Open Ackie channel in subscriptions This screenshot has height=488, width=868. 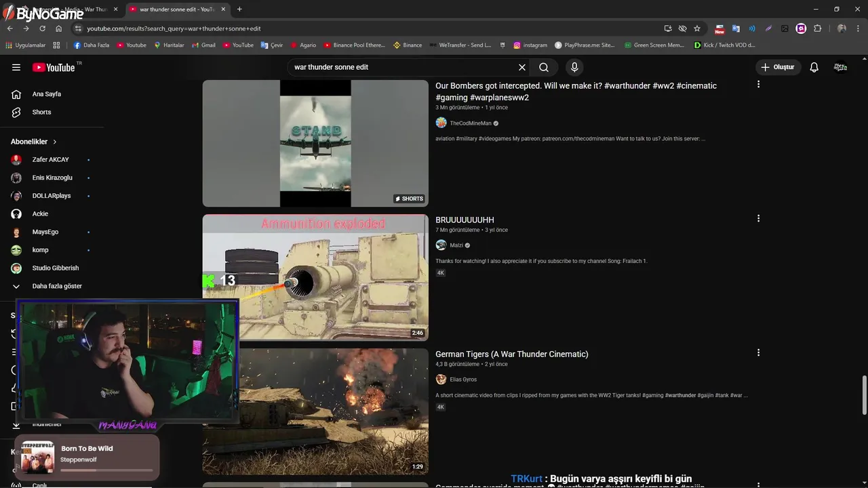[x=40, y=213]
